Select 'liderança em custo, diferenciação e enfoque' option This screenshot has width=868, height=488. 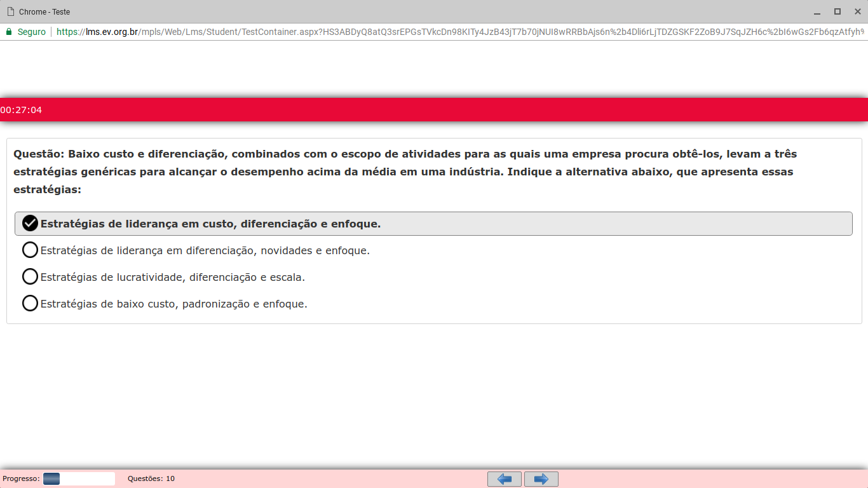coord(433,224)
